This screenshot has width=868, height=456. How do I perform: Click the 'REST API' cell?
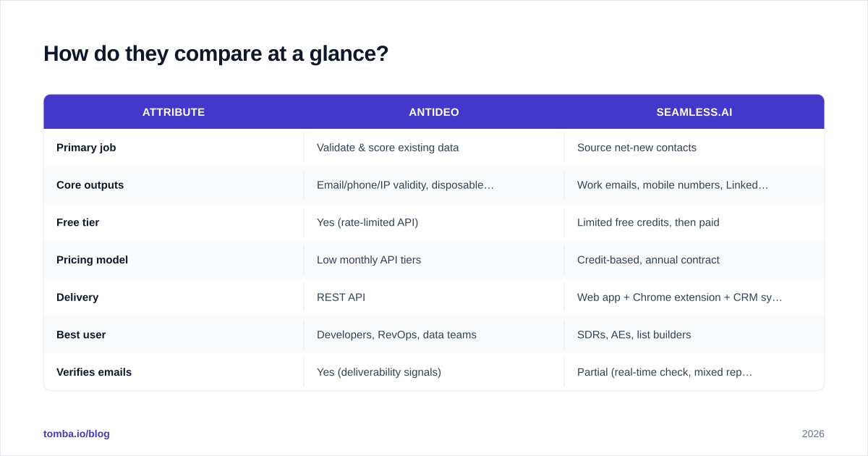[x=341, y=297]
